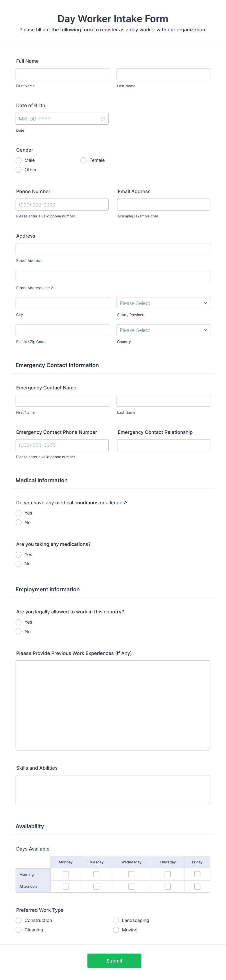The width and height of the screenshot is (226, 980).
Task: Select No for taking medications
Action: (19, 563)
